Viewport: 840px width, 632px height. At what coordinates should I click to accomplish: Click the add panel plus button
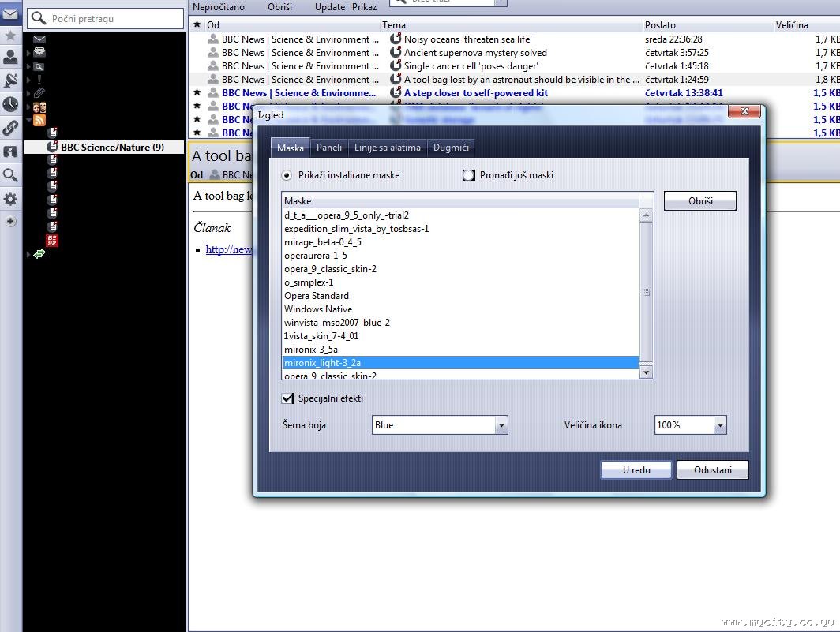[x=10, y=221]
